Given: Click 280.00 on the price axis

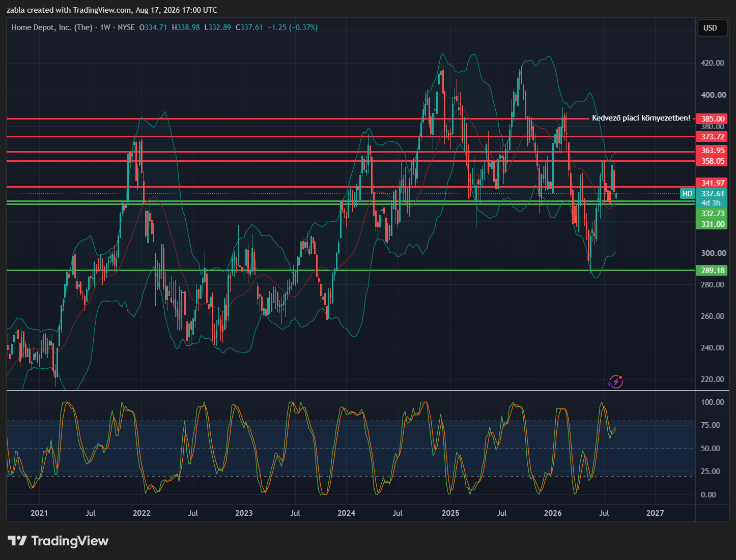Looking at the screenshot, I should tap(713, 284).
